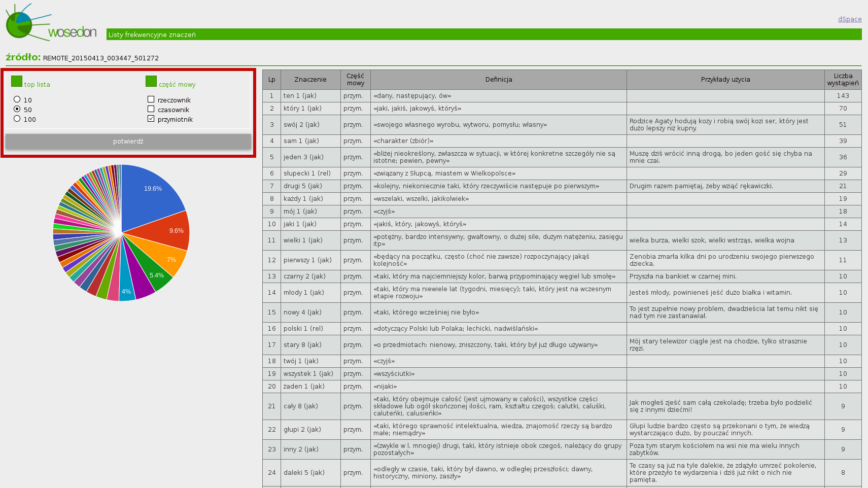Uncheck the przymiotnik checkbox
The image size is (868, 488).
(x=151, y=119)
